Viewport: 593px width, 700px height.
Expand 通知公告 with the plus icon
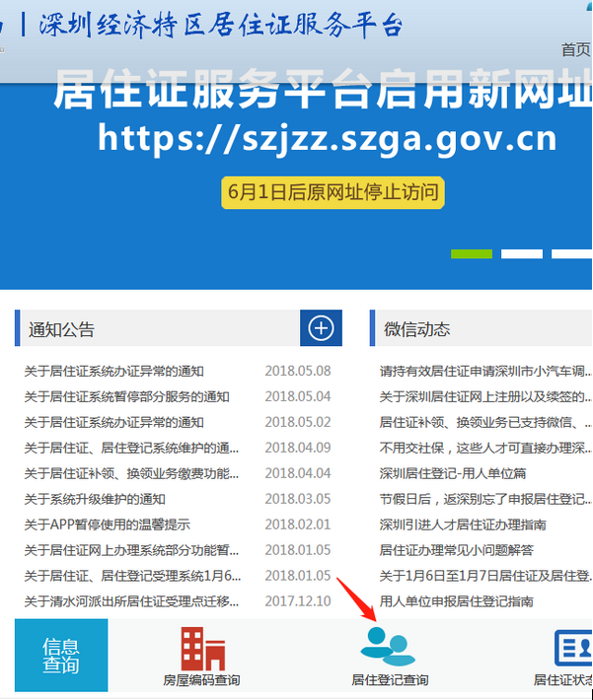click(321, 328)
